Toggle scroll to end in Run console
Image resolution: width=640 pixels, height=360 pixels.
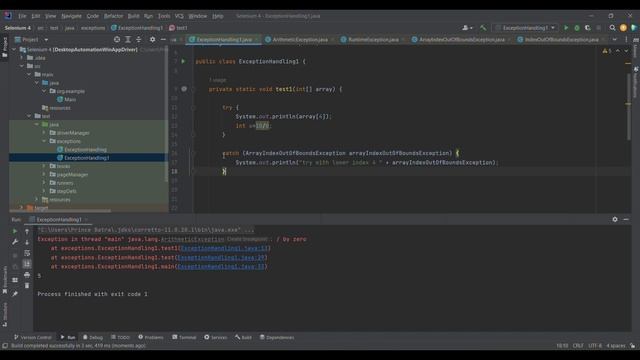point(27,264)
